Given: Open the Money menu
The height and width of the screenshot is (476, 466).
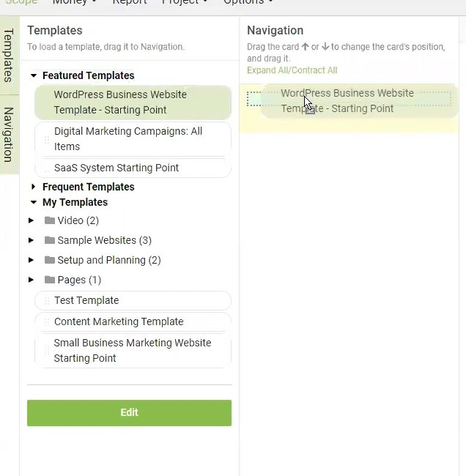Looking at the screenshot, I should click(75, 2).
